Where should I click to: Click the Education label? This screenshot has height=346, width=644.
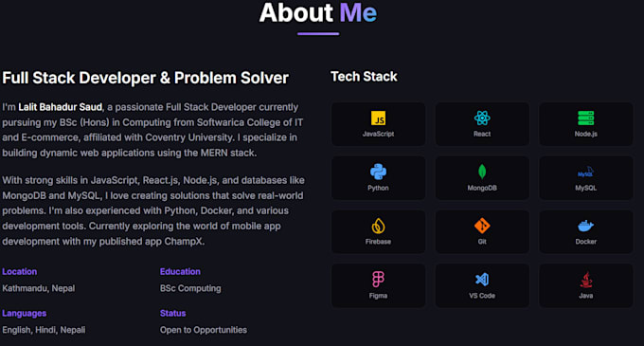coord(180,272)
